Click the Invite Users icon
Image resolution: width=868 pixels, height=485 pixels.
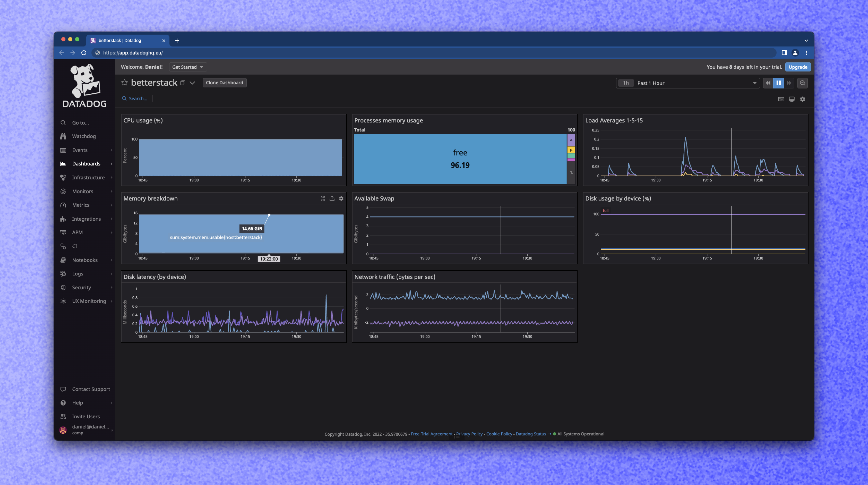coord(63,417)
